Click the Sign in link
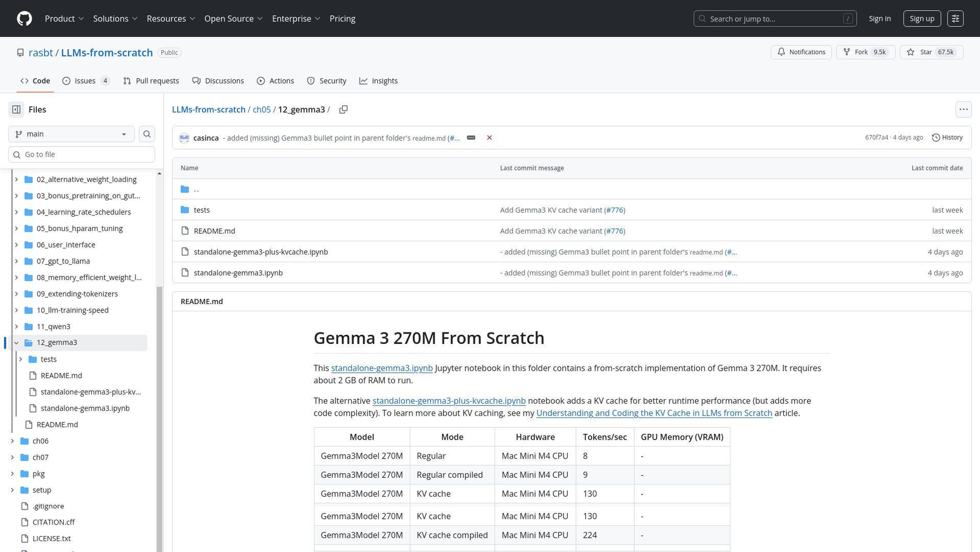Viewport: 980px width, 552px height. [880, 18]
